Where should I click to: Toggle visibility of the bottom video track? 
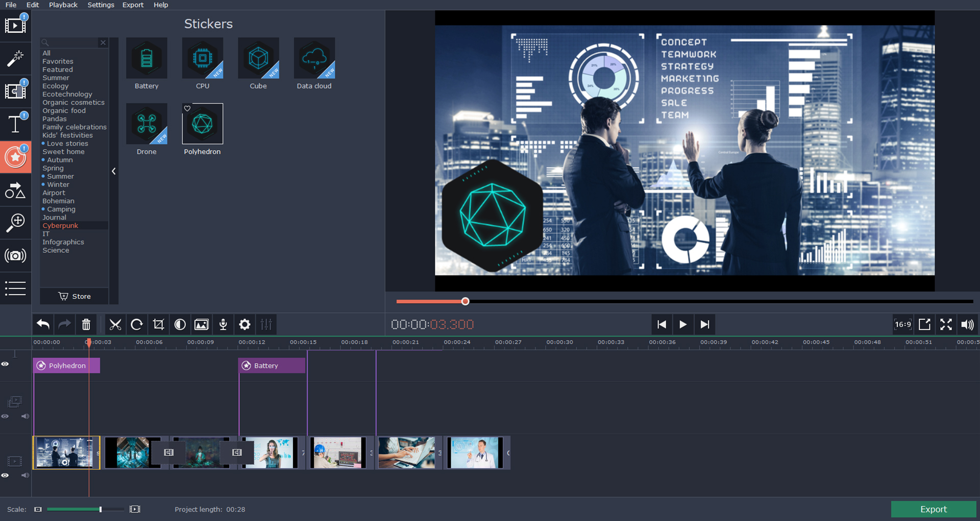pyautogui.click(x=5, y=475)
